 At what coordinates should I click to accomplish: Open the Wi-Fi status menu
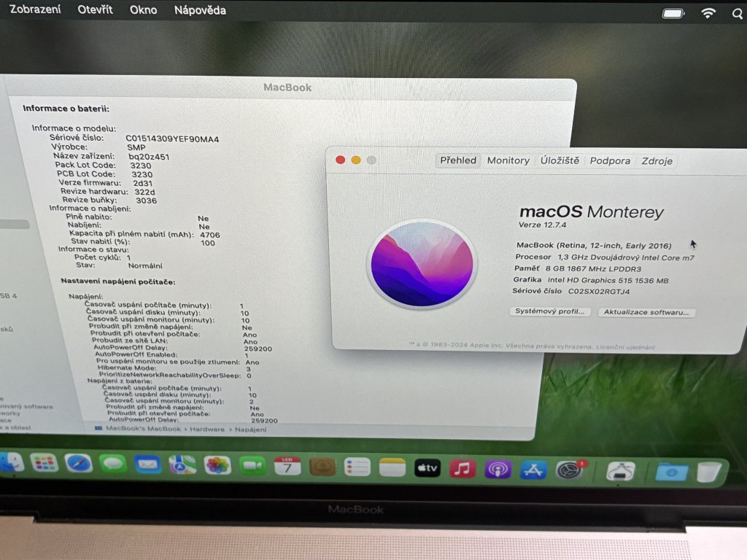708,13
